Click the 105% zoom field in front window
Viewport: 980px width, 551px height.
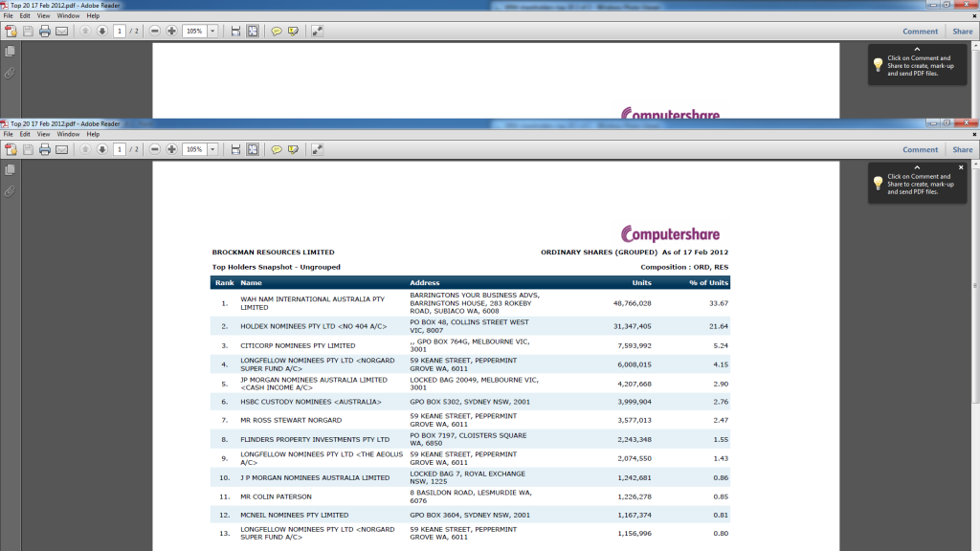194,149
